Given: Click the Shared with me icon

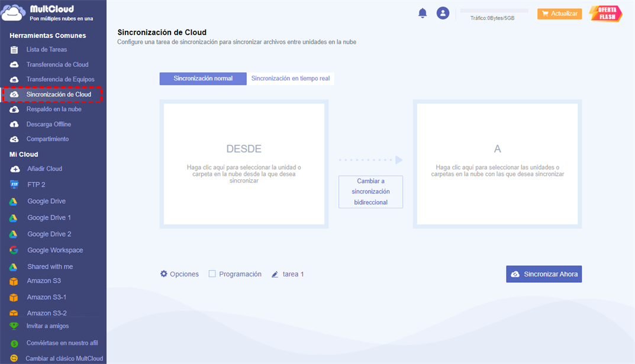Looking at the screenshot, I should [x=14, y=268].
